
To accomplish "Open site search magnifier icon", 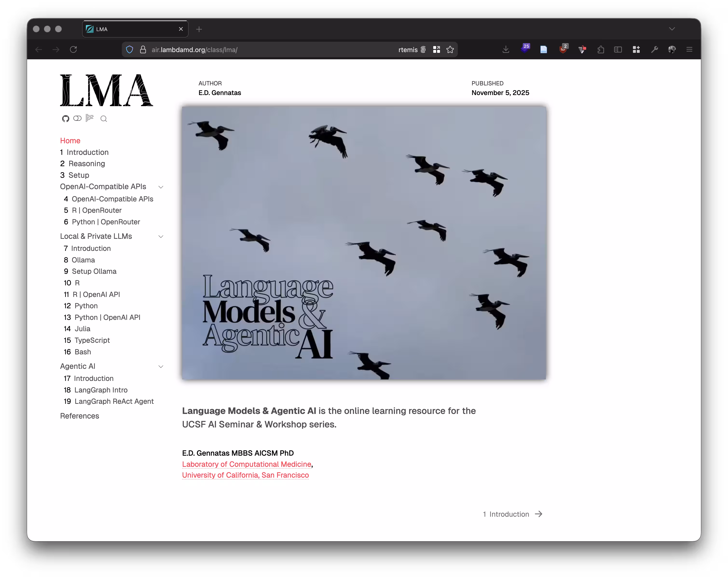I will coord(104,118).
